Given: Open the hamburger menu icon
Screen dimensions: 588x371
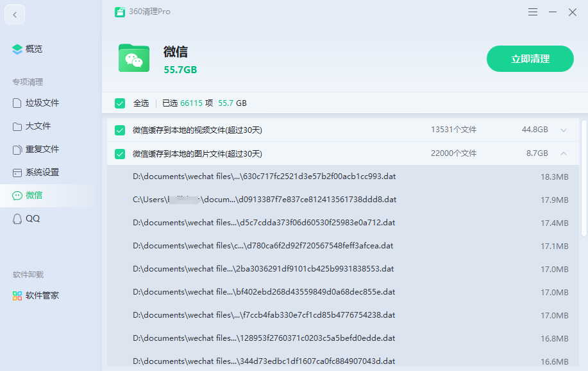Looking at the screenshot, I should coord(532,12).
